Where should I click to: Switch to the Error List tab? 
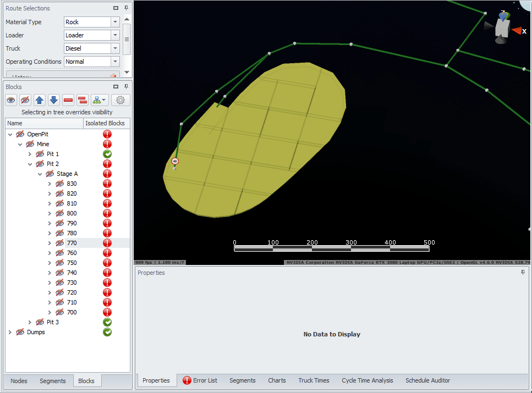tap(200, 380)
